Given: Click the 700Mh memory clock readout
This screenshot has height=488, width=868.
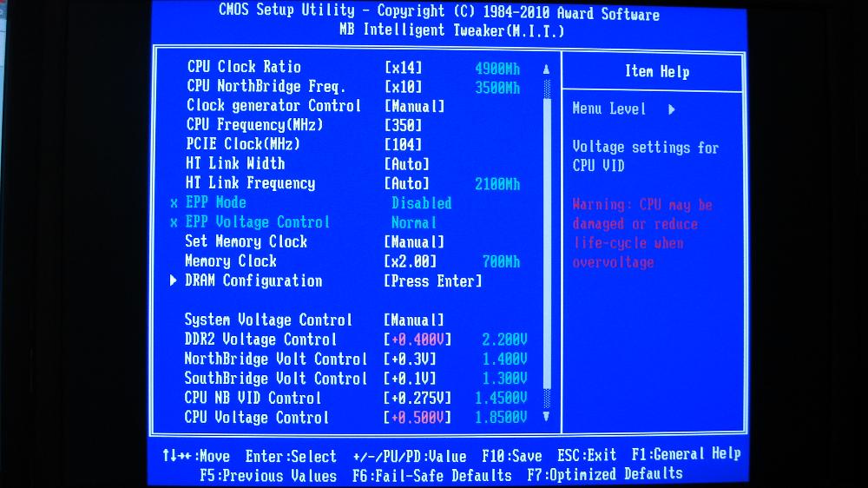Looking at the screenshot, I should 501,262.
